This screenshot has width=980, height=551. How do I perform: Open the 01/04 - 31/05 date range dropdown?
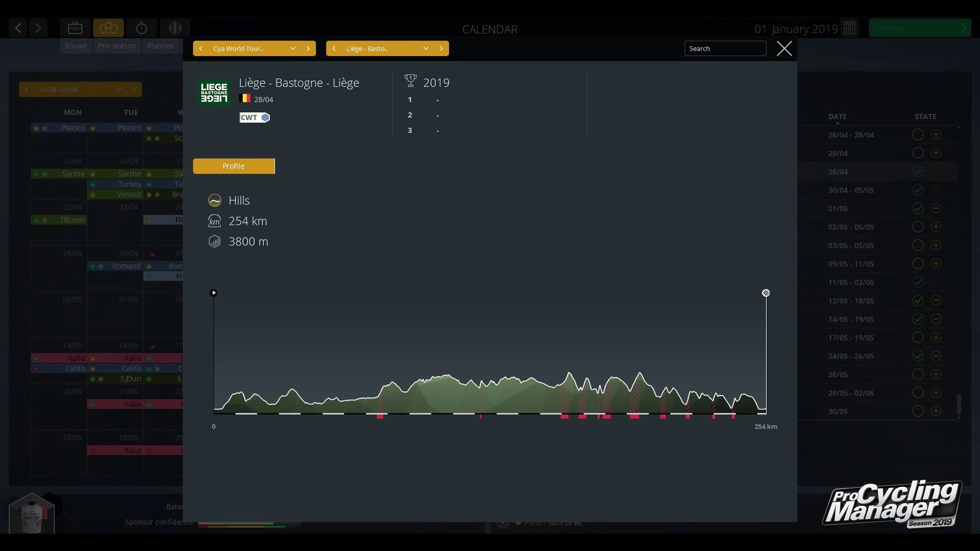pos(118,89)
